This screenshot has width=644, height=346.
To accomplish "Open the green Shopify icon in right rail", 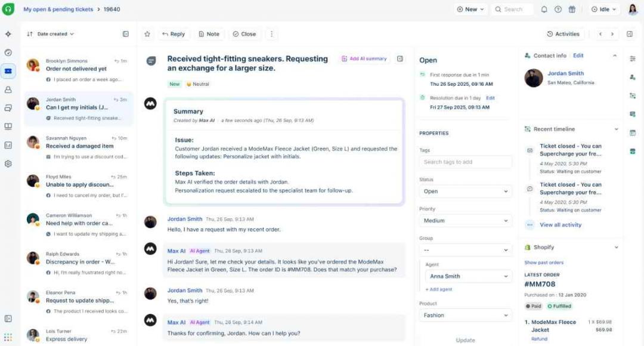I will coord(633,151).
